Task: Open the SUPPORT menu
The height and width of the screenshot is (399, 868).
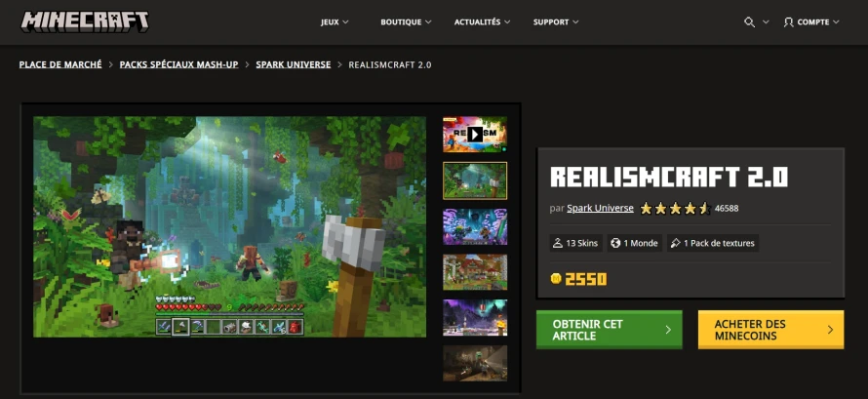Action: (556, 22)
